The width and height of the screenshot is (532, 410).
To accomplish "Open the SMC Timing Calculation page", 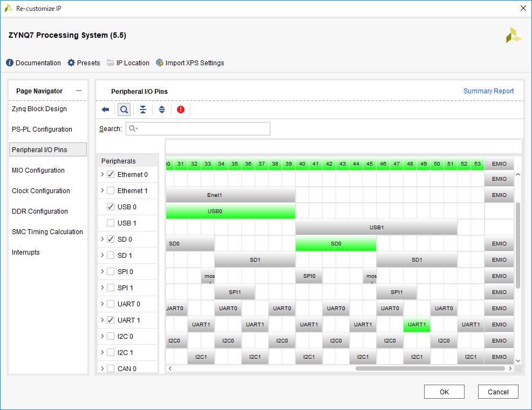I will 47,231.
